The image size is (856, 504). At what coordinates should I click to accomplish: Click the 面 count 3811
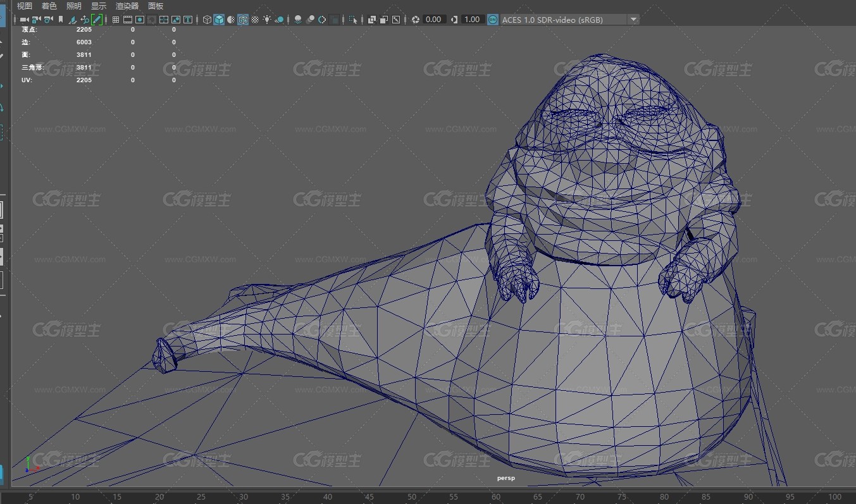[84, 54]
